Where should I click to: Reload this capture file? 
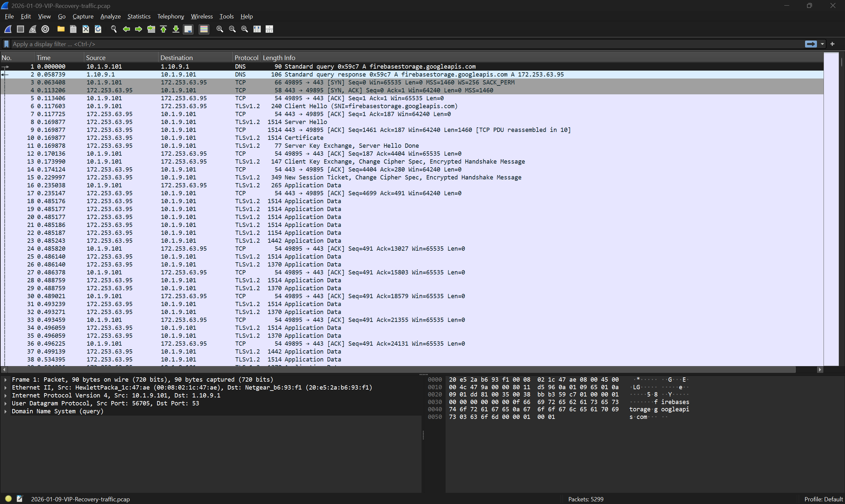(98, 29)
